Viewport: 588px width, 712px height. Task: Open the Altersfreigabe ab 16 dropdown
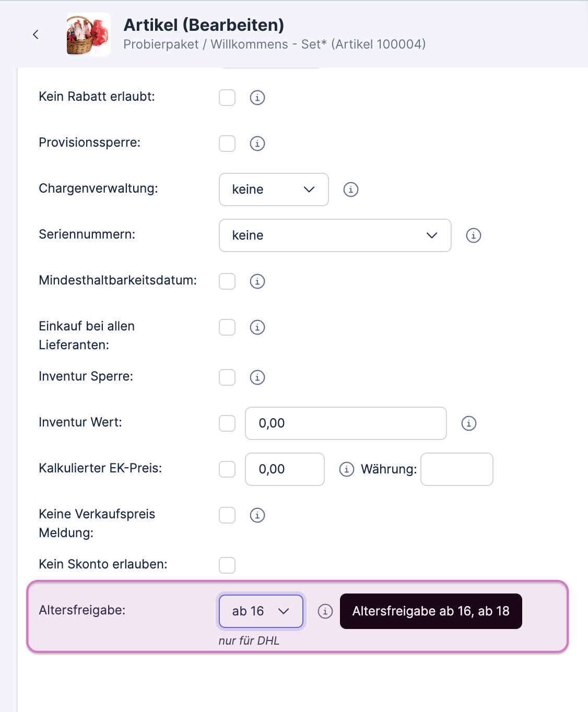[261, 611]
